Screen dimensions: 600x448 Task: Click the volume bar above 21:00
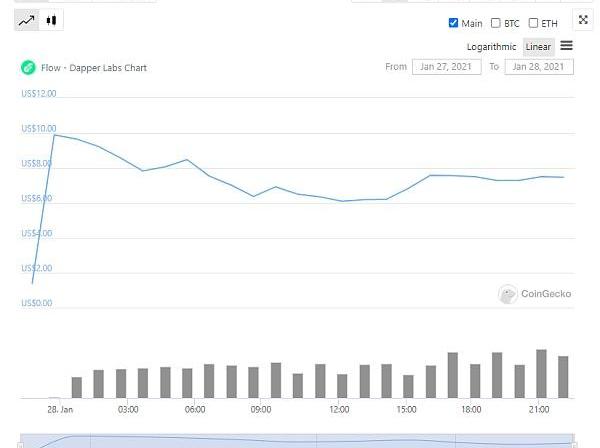[541, 374]
